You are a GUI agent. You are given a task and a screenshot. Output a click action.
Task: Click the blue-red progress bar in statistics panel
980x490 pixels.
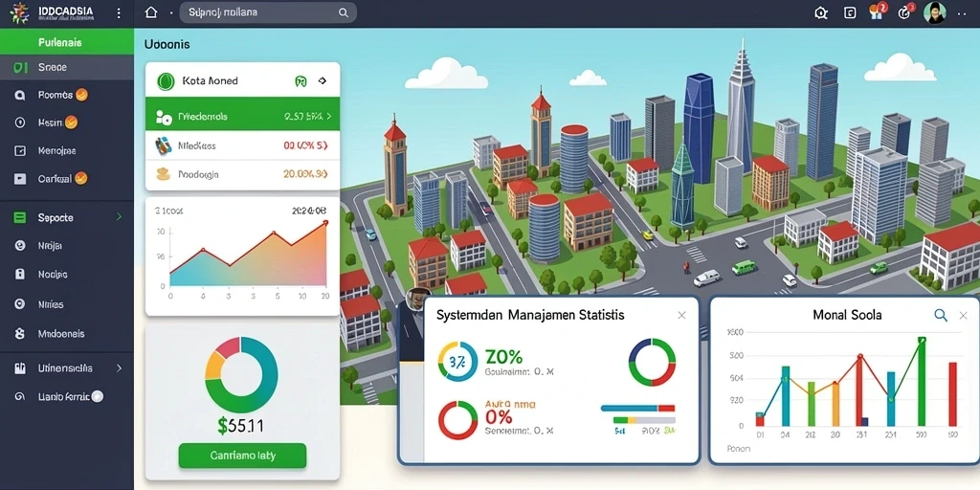click(x=637, y=408)
